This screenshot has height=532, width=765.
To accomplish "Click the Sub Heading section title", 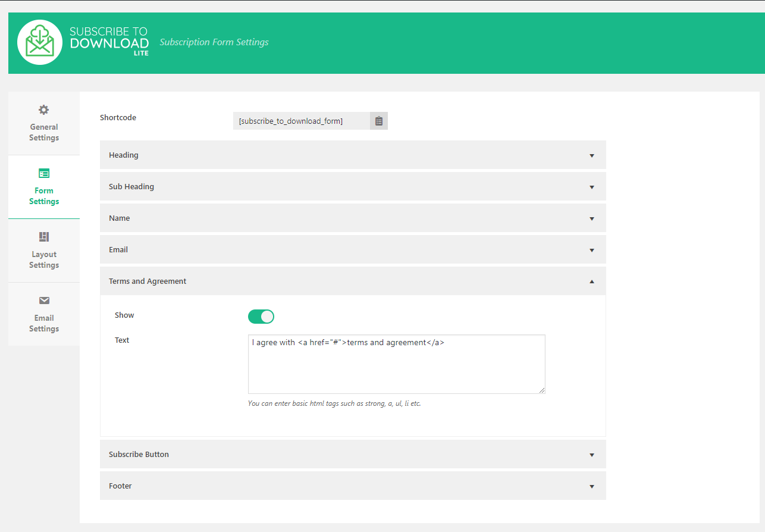I will tap(131, 186).
